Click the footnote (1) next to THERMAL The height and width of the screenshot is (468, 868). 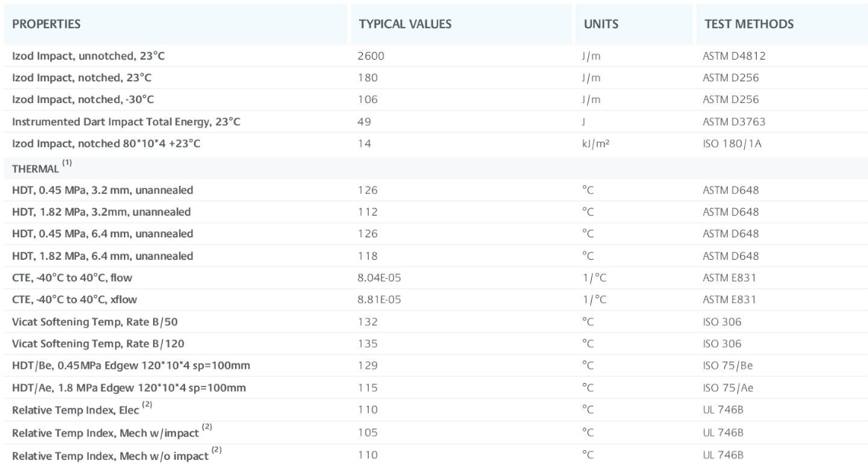tap(67, 163)
